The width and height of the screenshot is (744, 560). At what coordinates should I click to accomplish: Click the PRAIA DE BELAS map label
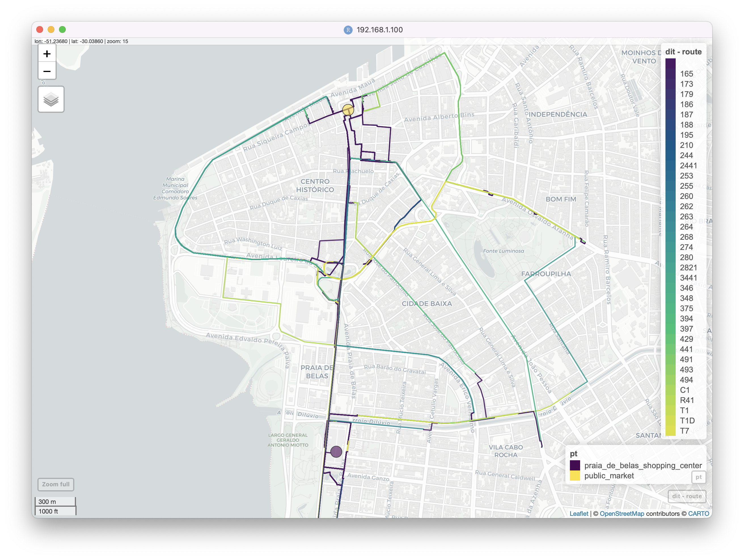(316, 372)
